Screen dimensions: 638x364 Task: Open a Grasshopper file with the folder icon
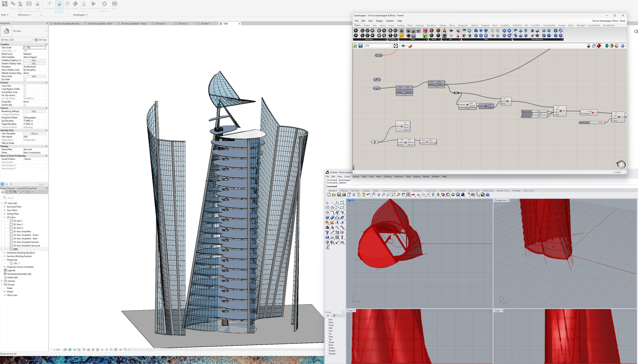(x=355, y=46)
